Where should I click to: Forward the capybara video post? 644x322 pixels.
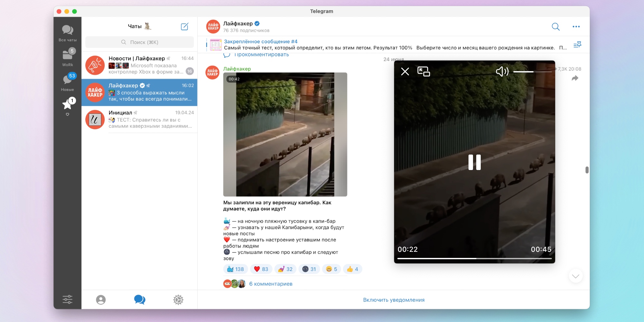pyautogui.click(x=575, y=78)
